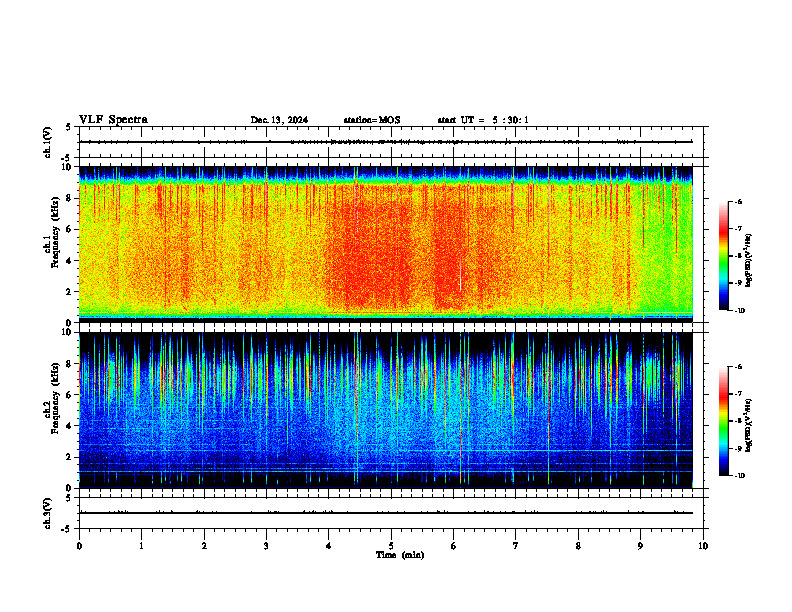Image resolution: width=792 pixels, height=612 pixels.
Task: Click tick label "5" on the time axis
Action: pos(391,546)
